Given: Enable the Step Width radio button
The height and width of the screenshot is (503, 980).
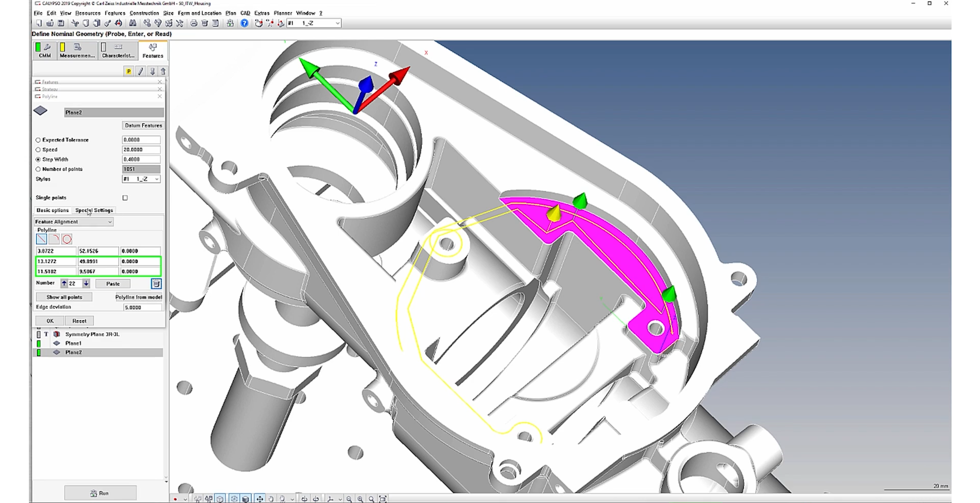Looking at the screenshot, I should coord(38,159).
